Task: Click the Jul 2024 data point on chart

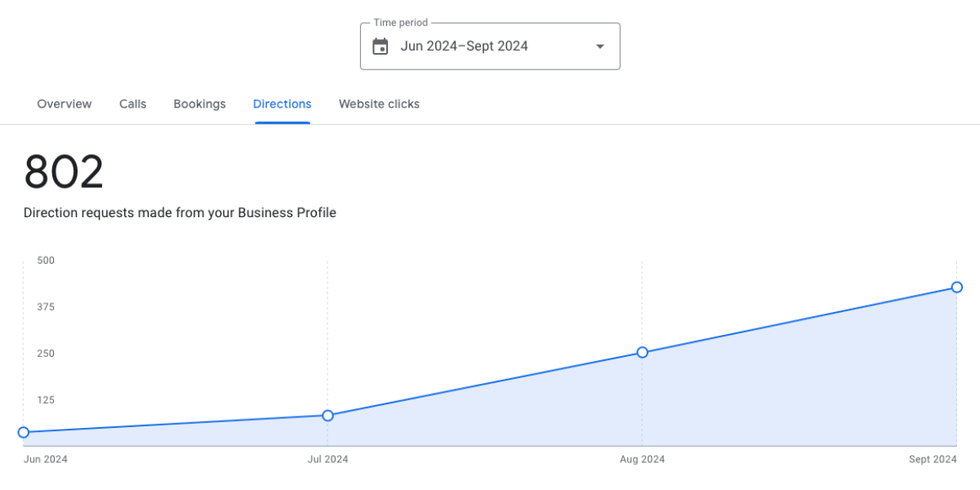Action: pyautogui.click(x=327, y=416)
